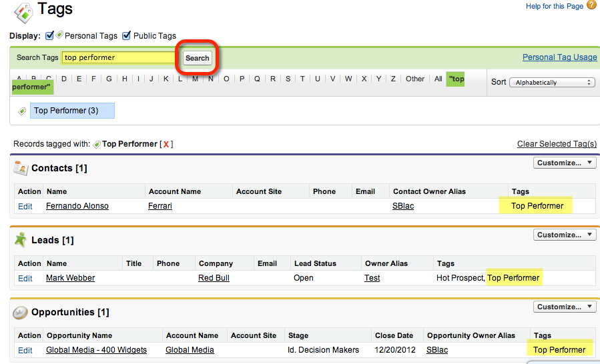Open Customize dropdown in Opportunities section
This screenshot has width=600, height=364.
565,307
